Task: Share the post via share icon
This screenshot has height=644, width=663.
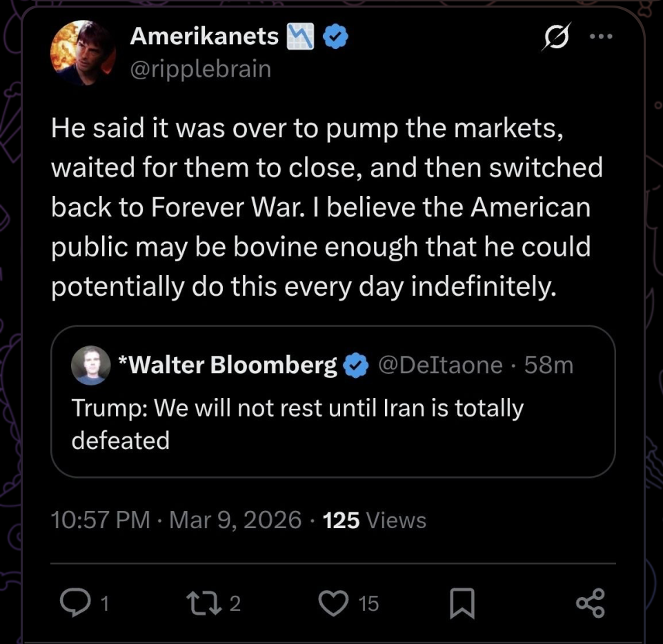Action: [590, 603]
